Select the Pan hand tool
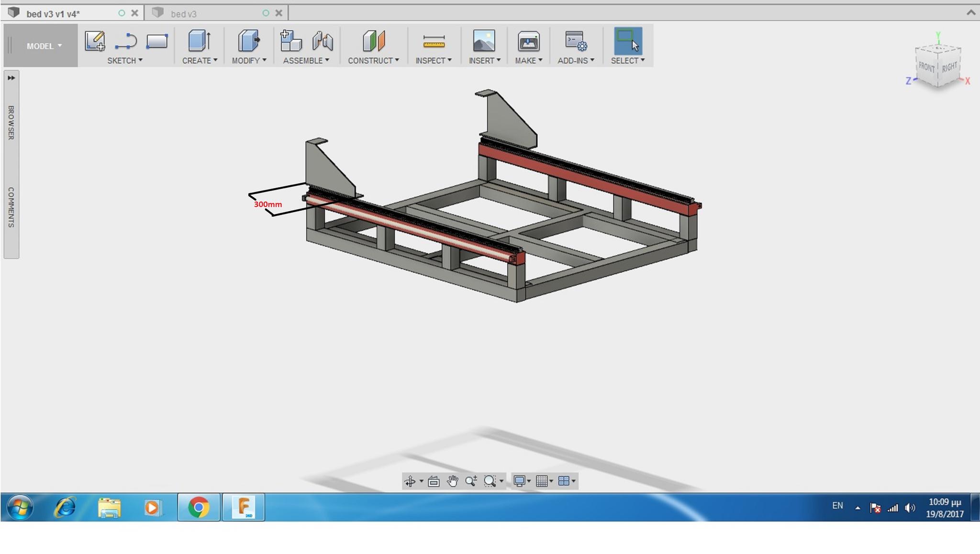This screenshot has width=980, height=554. 452,481
